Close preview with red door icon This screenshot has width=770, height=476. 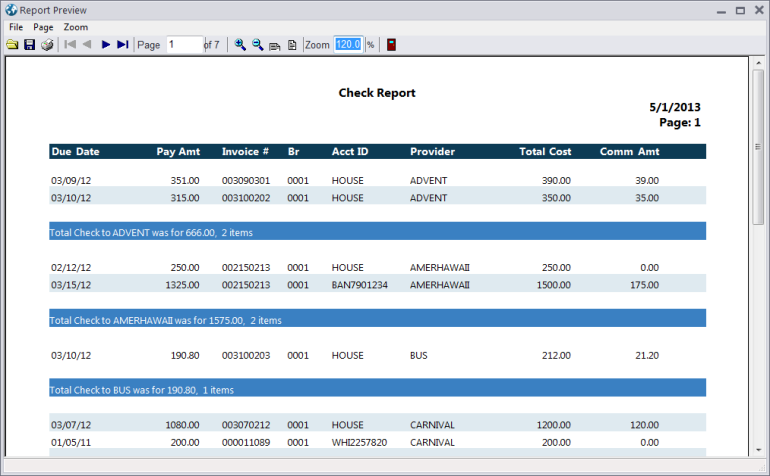(x=391, y=45)
